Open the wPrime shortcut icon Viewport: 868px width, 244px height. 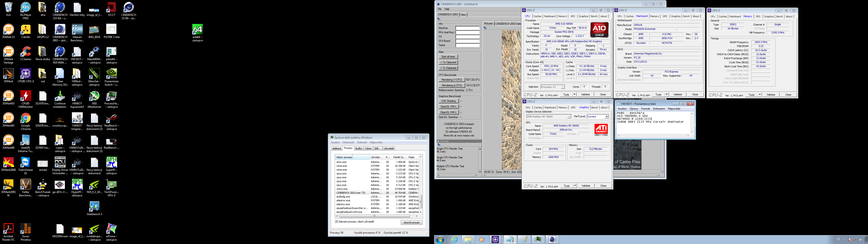(x=111, y=232)
